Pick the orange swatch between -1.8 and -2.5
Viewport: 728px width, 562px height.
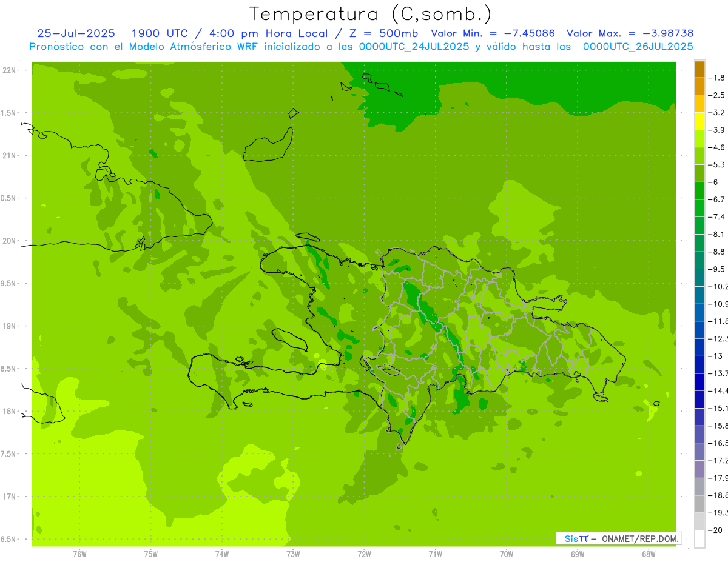click(700, 87)
